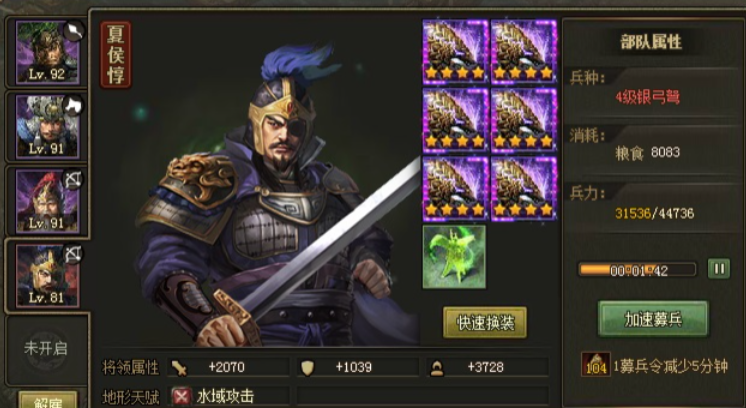
Task: Select the bottom-left four-star equipment slot
Action: pyautogui.click(x=455, y=189)
